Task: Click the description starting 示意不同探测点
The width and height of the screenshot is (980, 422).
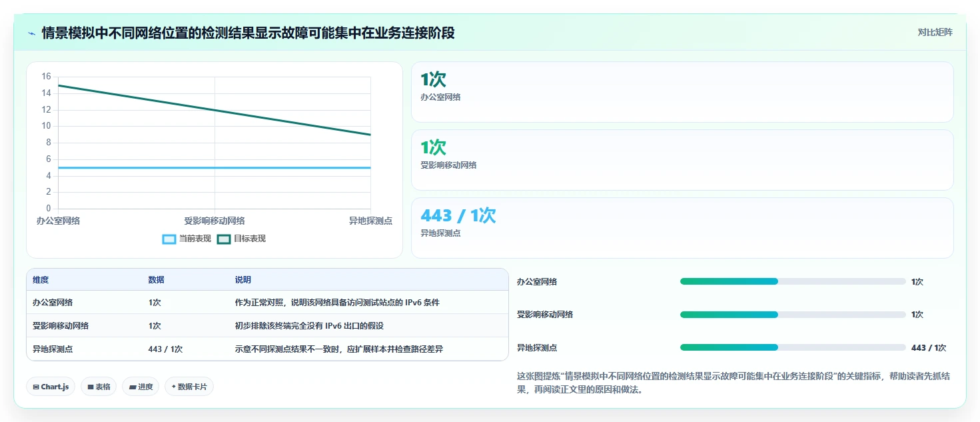Action: tap(339, 349)
